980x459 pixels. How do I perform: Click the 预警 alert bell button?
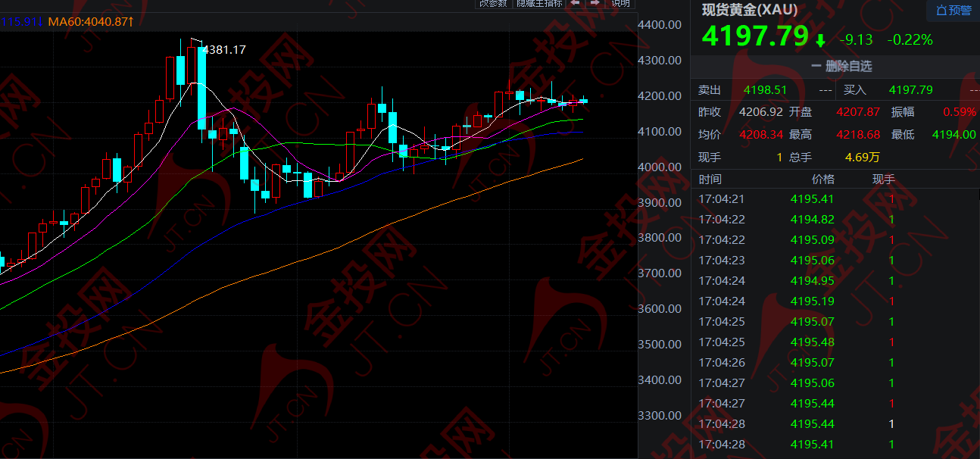pos(953,10)
